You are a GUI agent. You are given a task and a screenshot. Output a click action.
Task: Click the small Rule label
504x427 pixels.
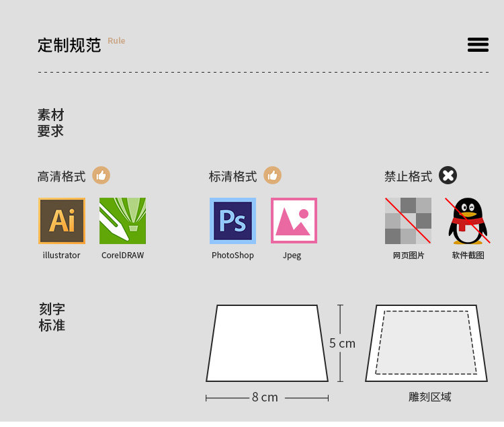pos(116,41)
